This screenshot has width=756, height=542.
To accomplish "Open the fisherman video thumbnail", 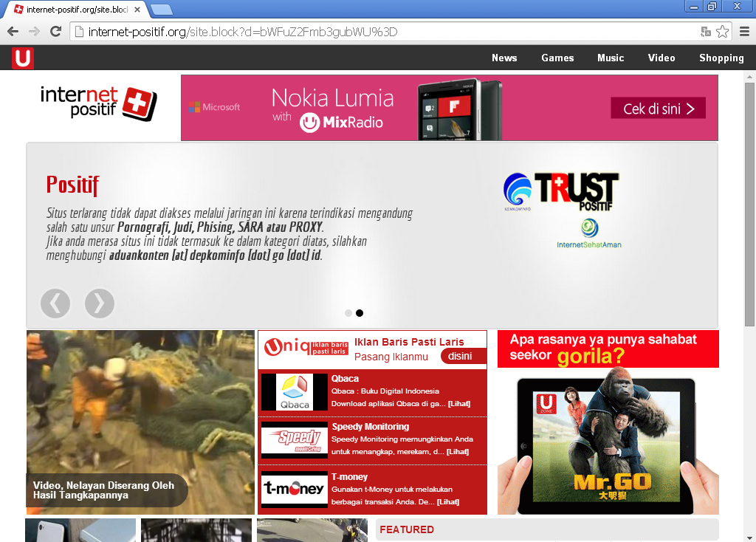I will click(x=140, y=422).
